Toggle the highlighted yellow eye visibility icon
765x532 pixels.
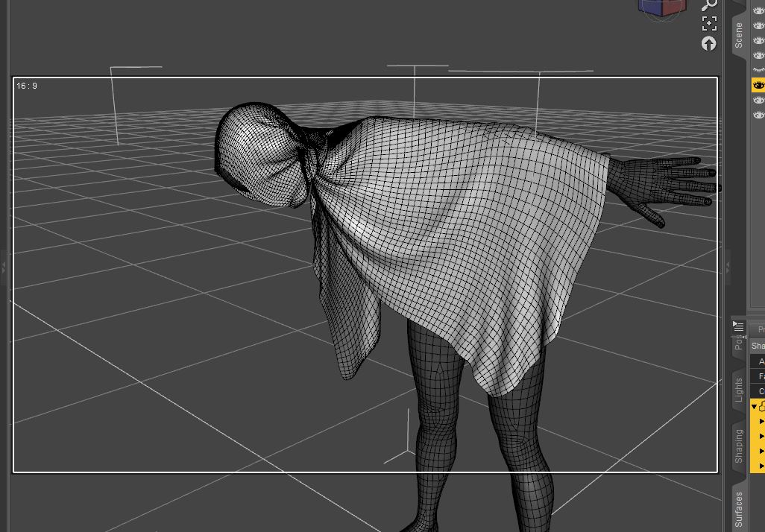(758, 86)
